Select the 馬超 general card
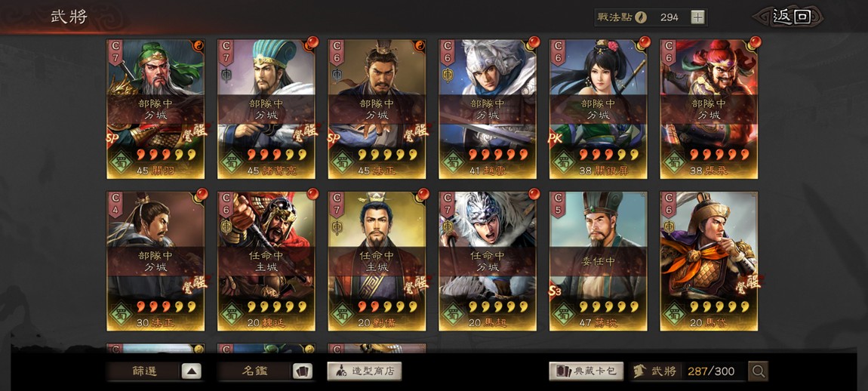The height and width of the screenshot is (391, 868). 488,261
